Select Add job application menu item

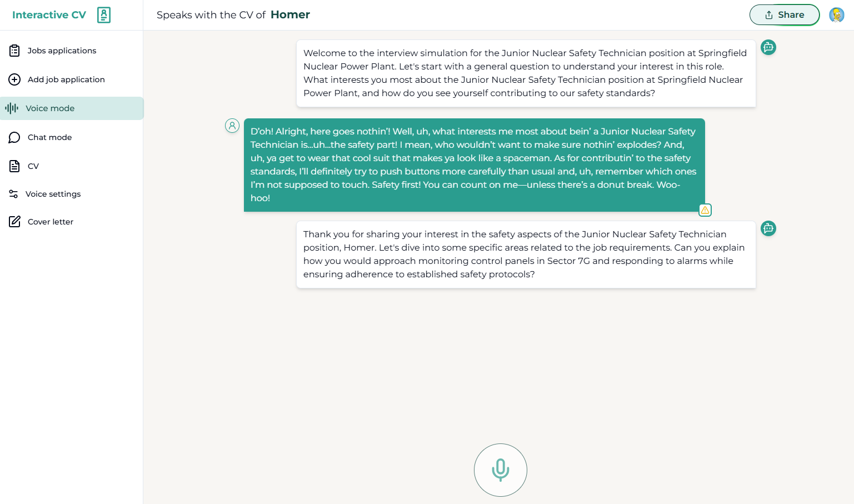66,79
